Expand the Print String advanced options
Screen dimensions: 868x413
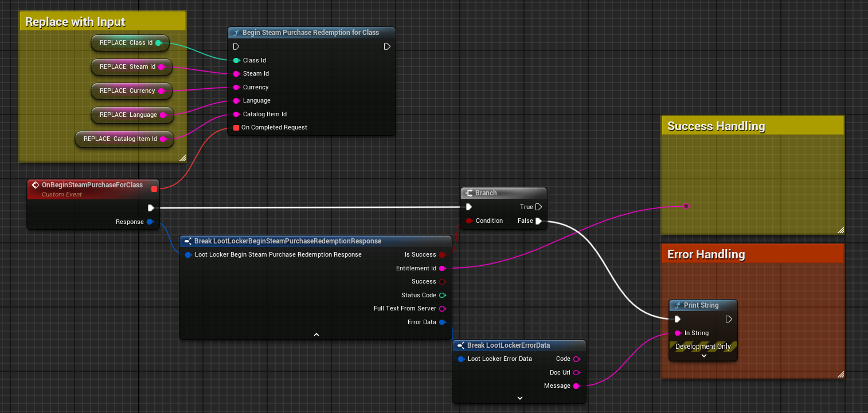tap(703, 356)
